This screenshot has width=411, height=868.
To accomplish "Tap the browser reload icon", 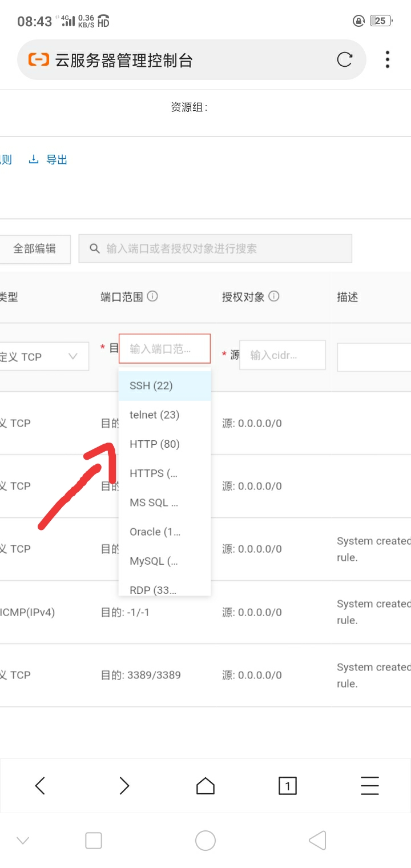I will [x=345, y=59].
